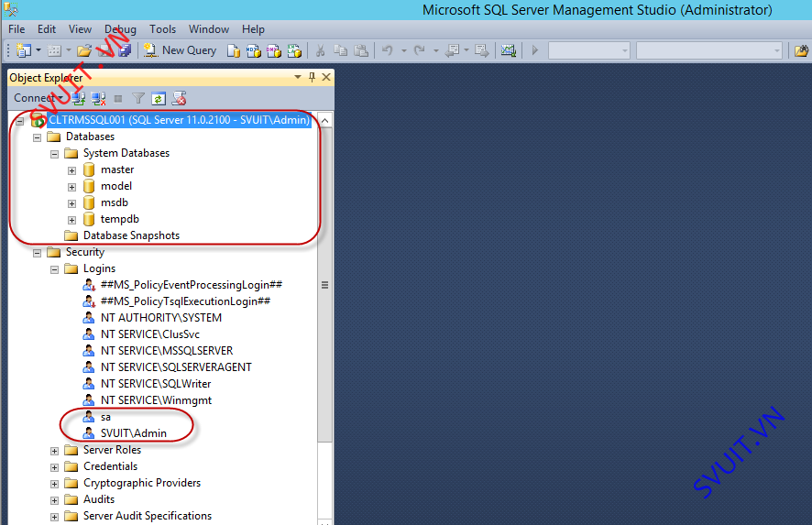Click the Open File folder icon
Screen dimensions: 812x525
point(84,50)
